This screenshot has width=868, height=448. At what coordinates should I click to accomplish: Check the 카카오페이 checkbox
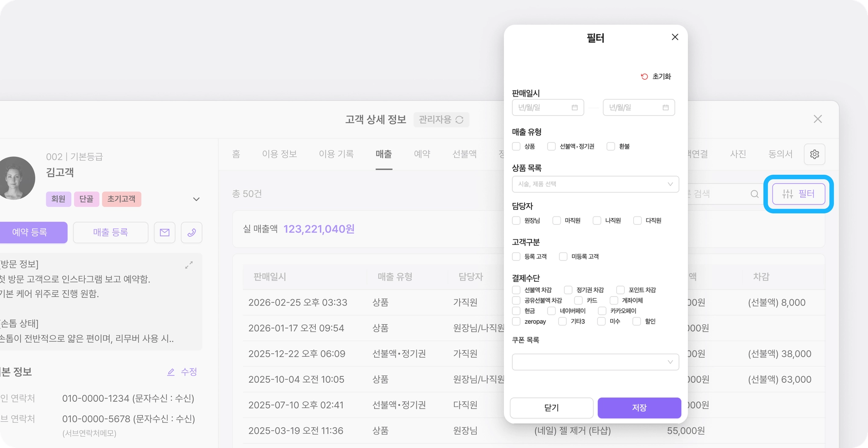coord(602,311)
